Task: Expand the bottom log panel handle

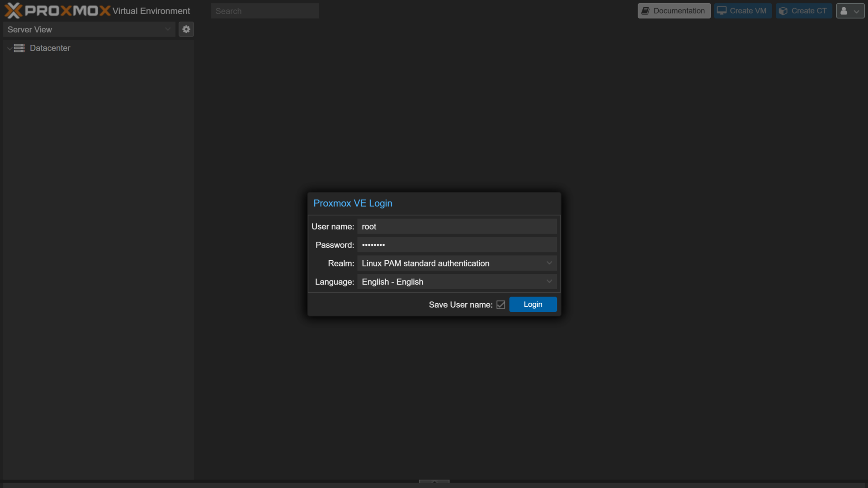Action: coord(434,482)
